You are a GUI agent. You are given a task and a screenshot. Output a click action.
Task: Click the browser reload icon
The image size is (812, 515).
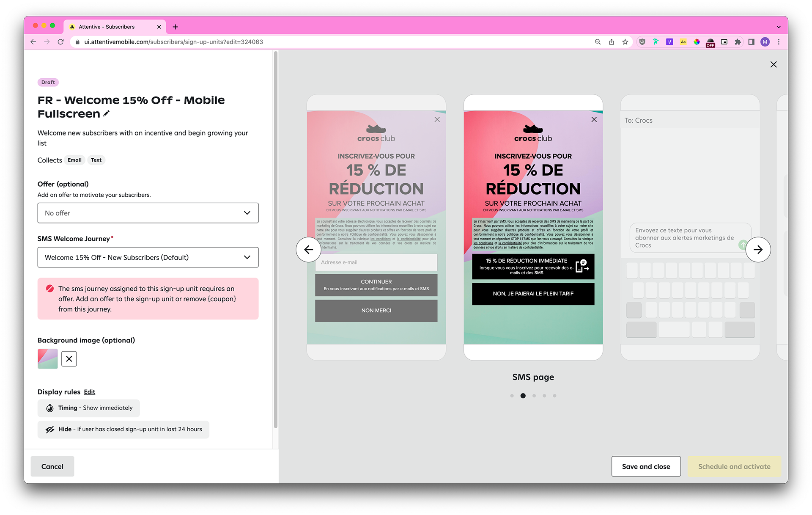coord(61,42)
